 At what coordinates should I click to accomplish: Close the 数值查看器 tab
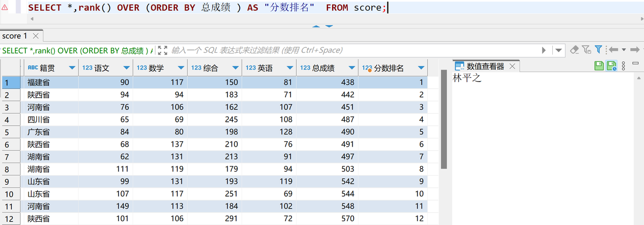(512, 67)
